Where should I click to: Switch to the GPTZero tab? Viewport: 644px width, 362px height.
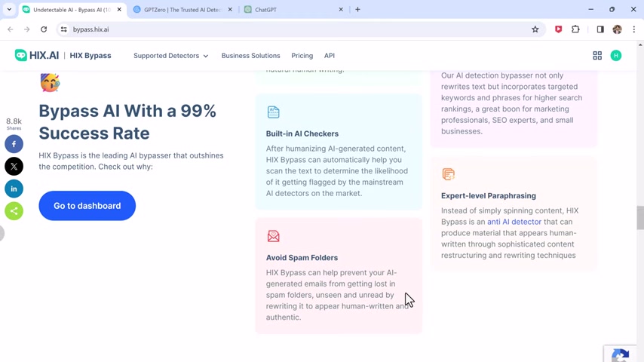pos(182,10)
